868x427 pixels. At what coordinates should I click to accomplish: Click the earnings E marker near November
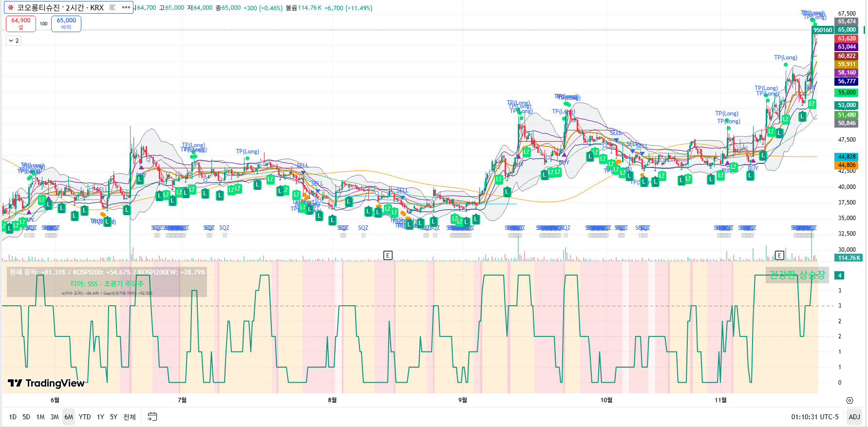(x=779, y=255)
